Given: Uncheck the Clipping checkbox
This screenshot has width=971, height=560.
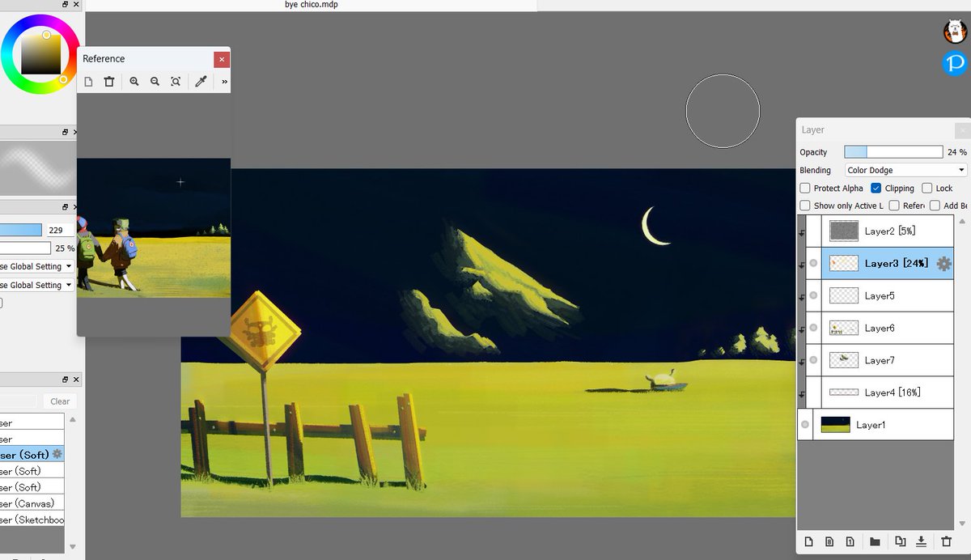Looking at the screenshot, I should coord(876,188).
